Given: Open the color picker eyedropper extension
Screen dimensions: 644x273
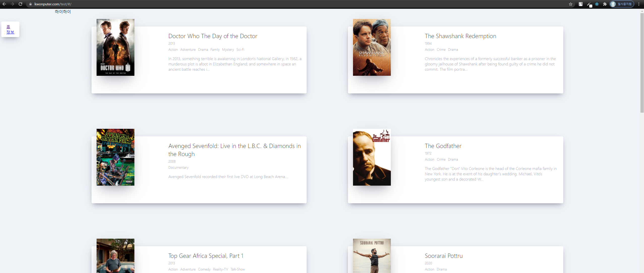Looking at the screenshot, I should (x=589, y=4).
